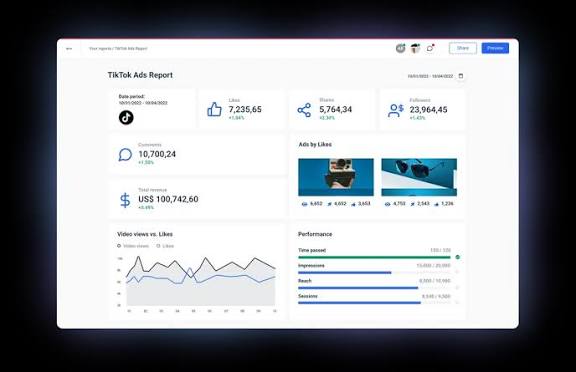Click the Impressions progress bar

(374, 273)
